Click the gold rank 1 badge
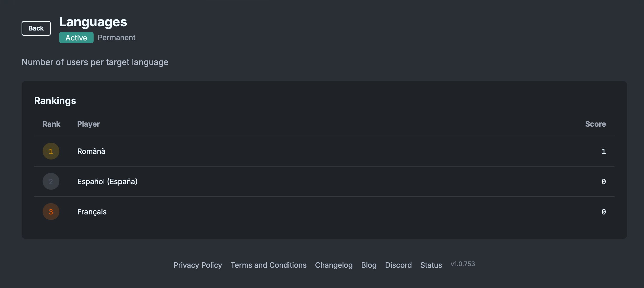644x288 pixels. click(51, 151)
